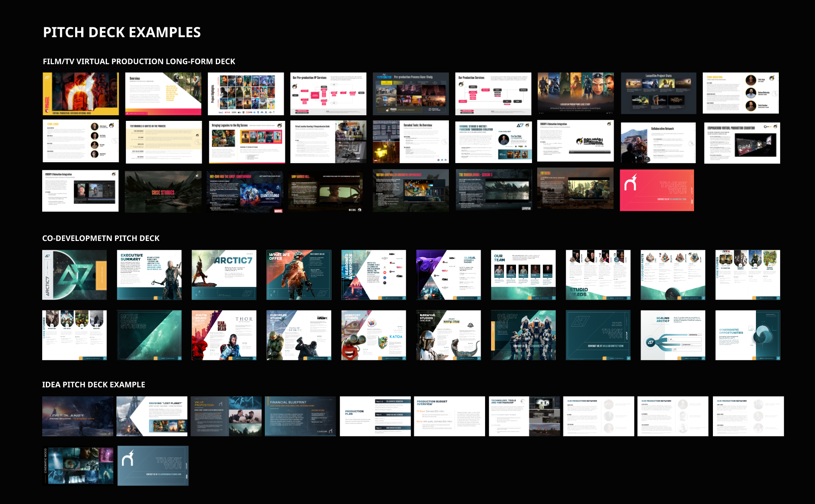The width and height of the screenshot is (815, 504).
Task: Click the Cinematic Mood collage slide
Action: click(78, 466)
